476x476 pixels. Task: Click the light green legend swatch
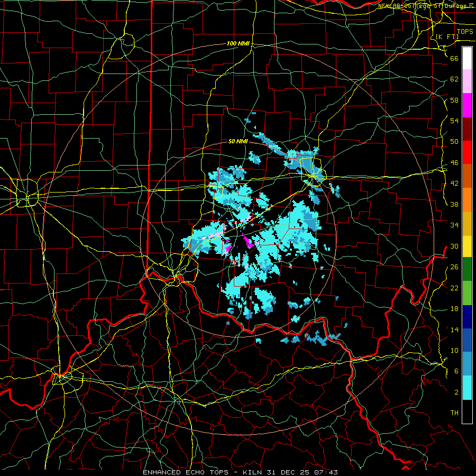pyautogui.click(x=467, y=293)
